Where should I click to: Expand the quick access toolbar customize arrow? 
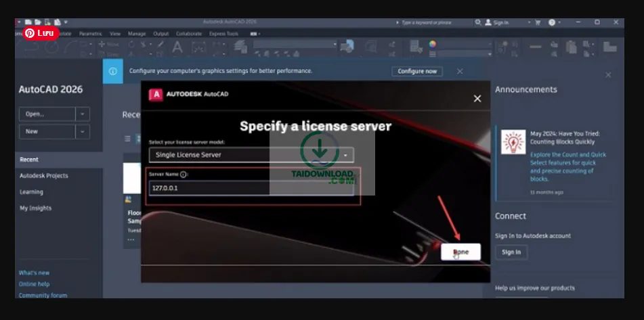pyautogui.click(x=66, y=22)
